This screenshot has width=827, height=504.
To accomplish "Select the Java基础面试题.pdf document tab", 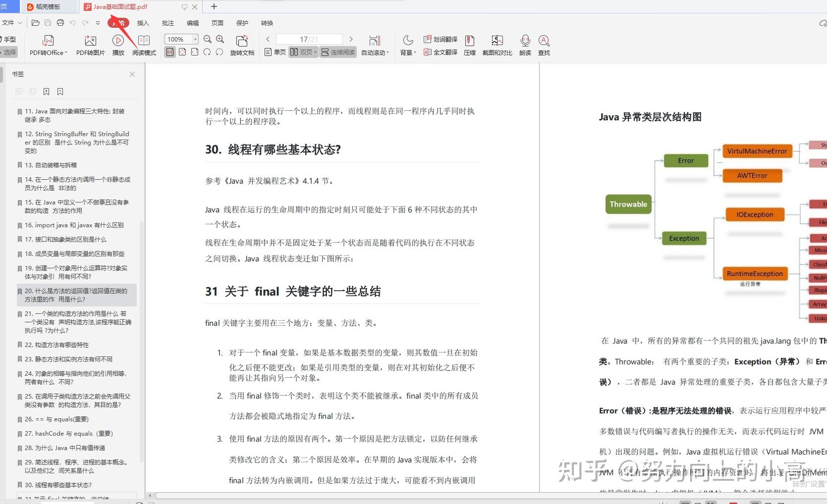I will pos(120,7).
